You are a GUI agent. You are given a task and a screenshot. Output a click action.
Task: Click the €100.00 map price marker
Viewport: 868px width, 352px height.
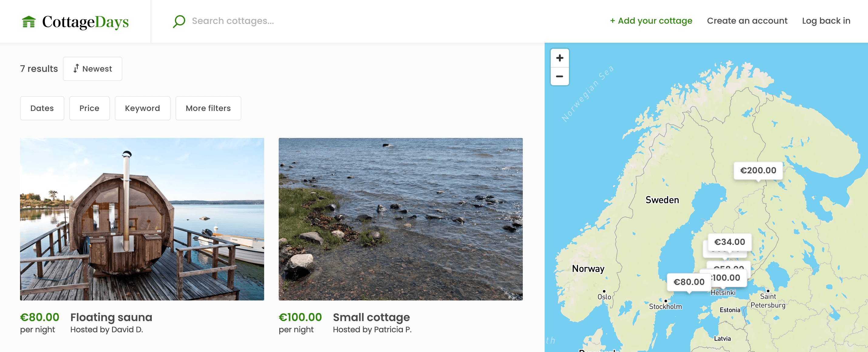pyautogui.click(x=728, y=278)
